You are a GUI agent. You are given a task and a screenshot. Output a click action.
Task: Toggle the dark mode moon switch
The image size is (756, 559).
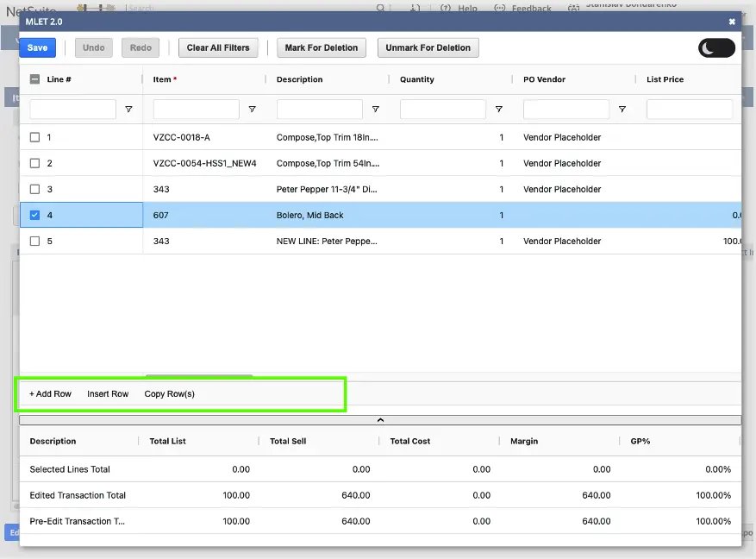coord(716,47)
